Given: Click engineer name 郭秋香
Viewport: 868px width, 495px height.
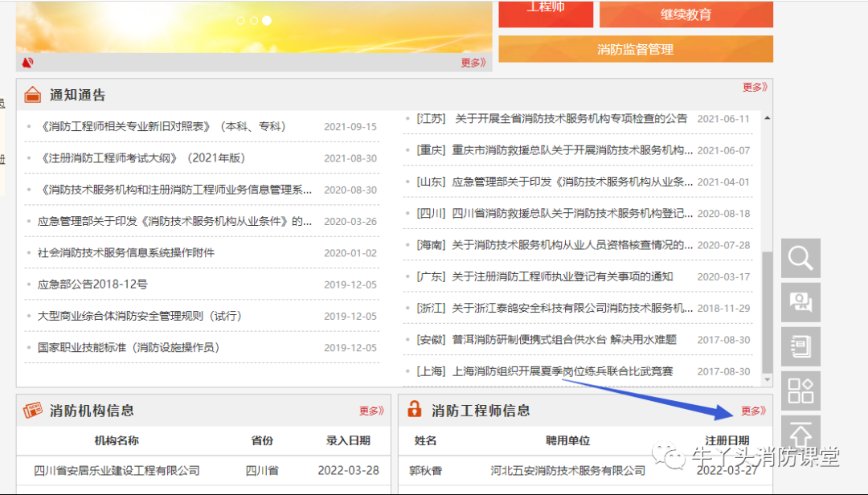Looking at the screenshot, I should click(426, 471).
